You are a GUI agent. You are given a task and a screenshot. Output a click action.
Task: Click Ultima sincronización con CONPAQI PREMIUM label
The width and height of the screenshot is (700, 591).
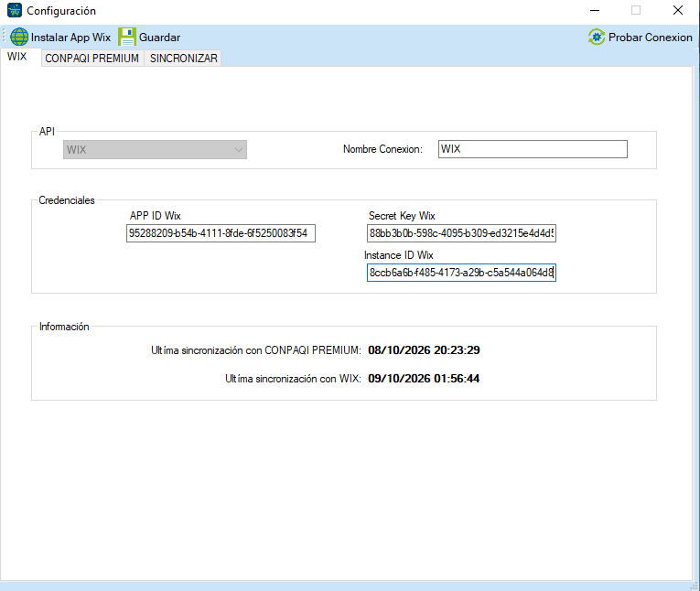pyautogui.click(x=256, y=350)
